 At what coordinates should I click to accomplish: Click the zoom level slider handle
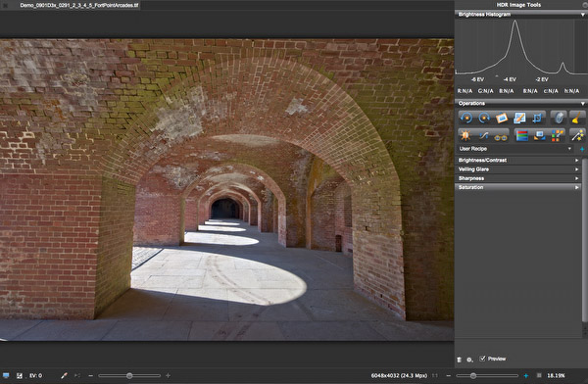473,375
